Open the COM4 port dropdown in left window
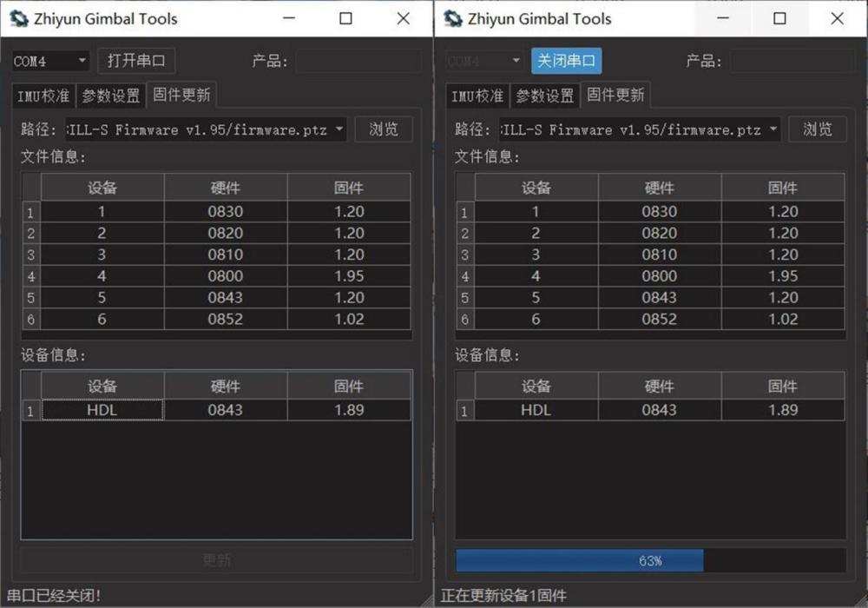The image size is (868, 608). tap(49, 61)
